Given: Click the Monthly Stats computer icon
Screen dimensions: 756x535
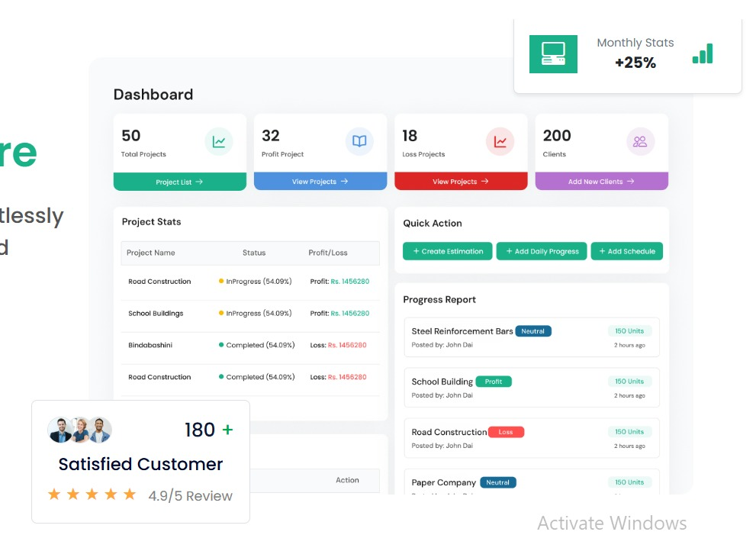Looking at the screenshot, I should coord(553,54).
